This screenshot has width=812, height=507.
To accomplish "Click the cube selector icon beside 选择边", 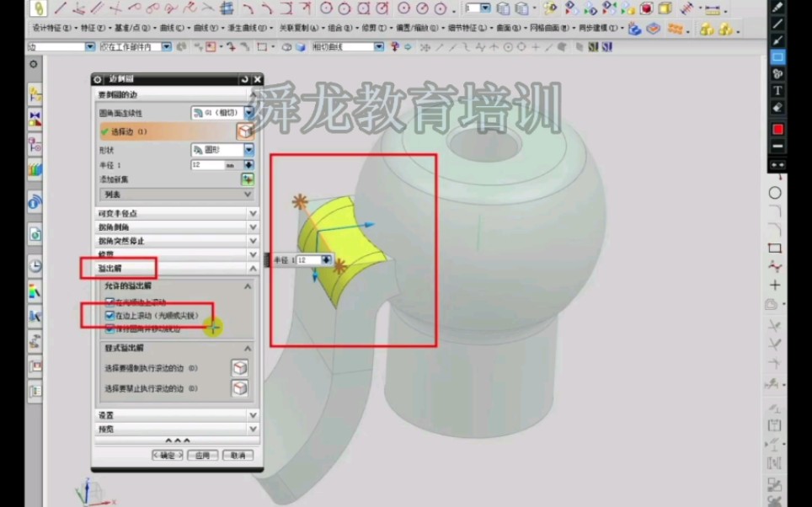I will (243, 130).
